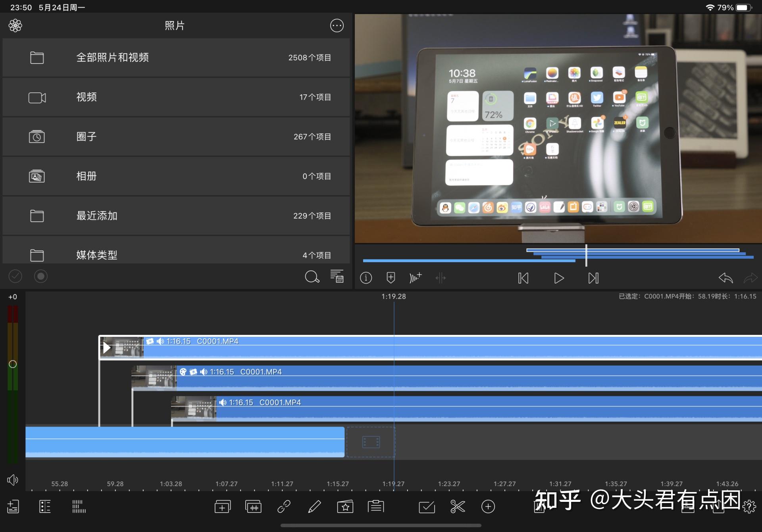Tap 1:03.28 on the timeline ruler
Image resolution: width=762 pixels, height=532 pixels.
click(x=171, y=484)
